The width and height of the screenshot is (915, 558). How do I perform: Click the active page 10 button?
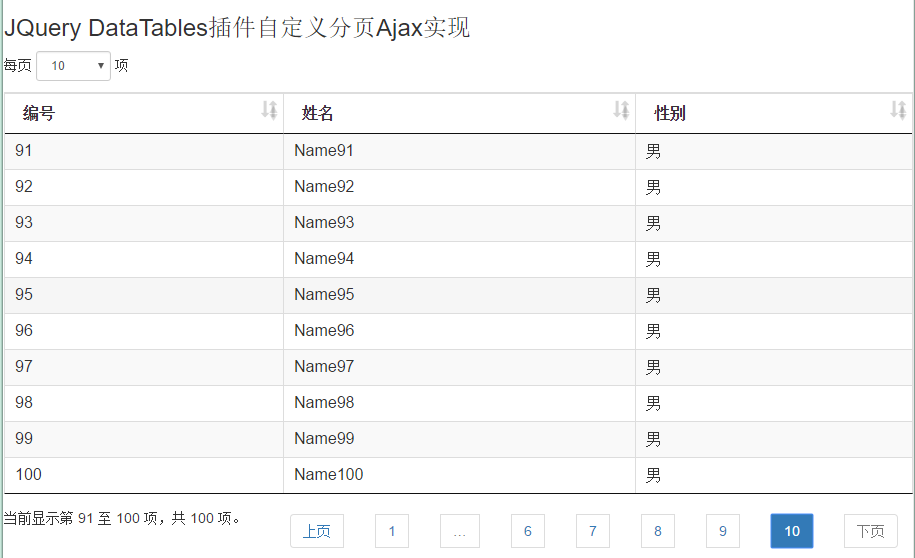pyautogui.click(x=791, y=531)
